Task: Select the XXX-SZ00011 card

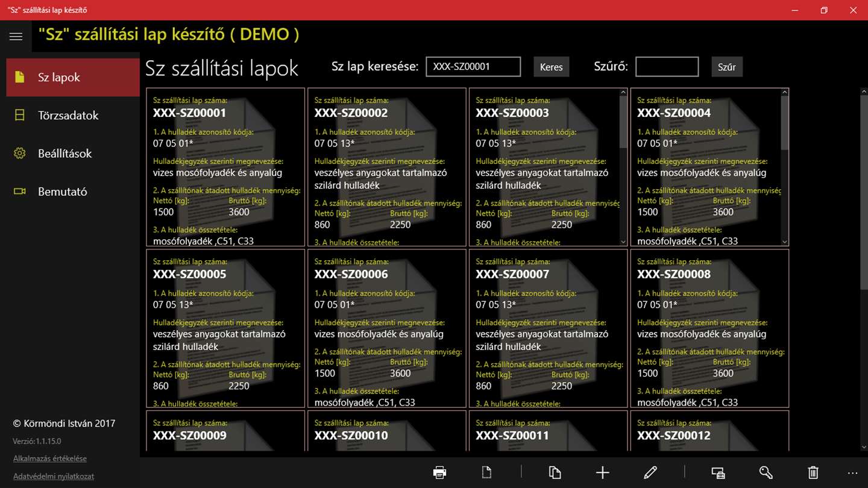Action: click(549, 431)
